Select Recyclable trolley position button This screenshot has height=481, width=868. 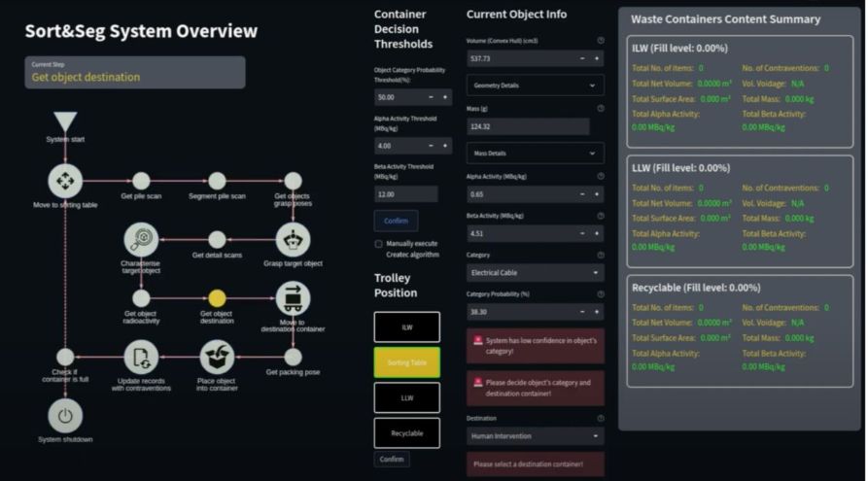tap(407, 432)
